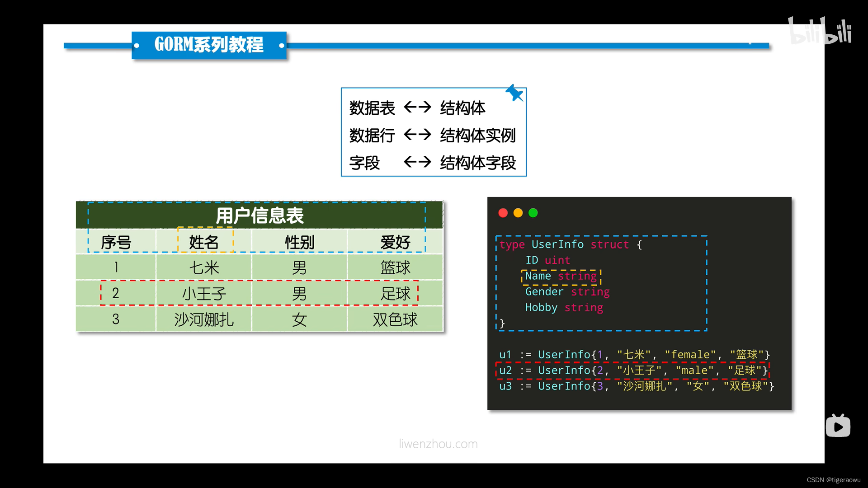Image resolution: width=868 pixels, height=488 pixels.
Task: Click the 字段 label in the note
Action: pyautogui.click(x=364, y=163)
